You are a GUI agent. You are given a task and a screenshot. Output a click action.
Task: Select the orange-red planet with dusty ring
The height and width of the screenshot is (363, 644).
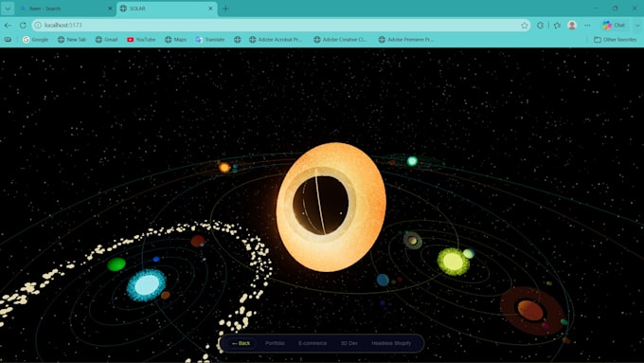pos(530,310)
